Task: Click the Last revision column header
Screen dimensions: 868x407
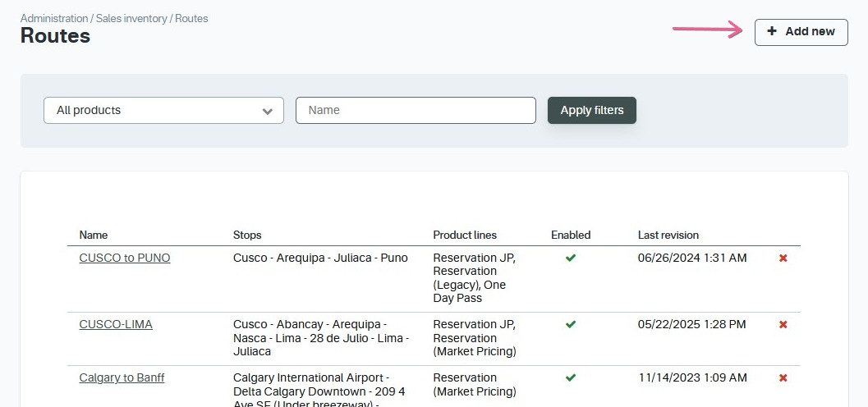Action: (x=668, y=235)
